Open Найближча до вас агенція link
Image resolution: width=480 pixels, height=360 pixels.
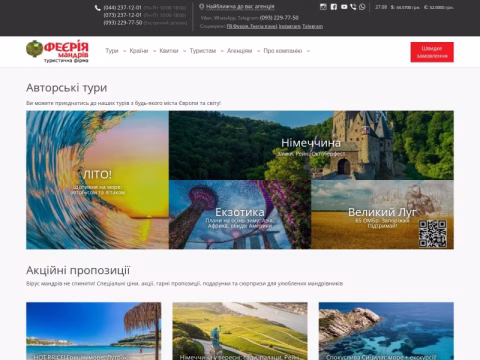pos(240,7)
